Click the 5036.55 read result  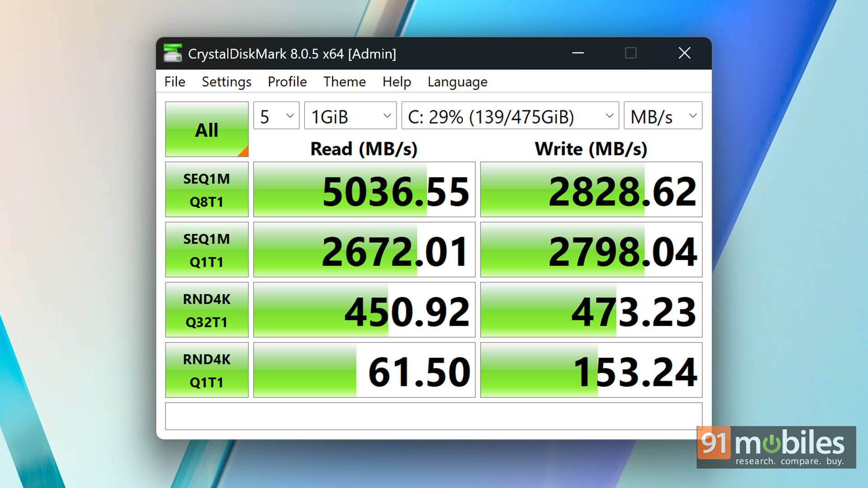coord(364,190)
